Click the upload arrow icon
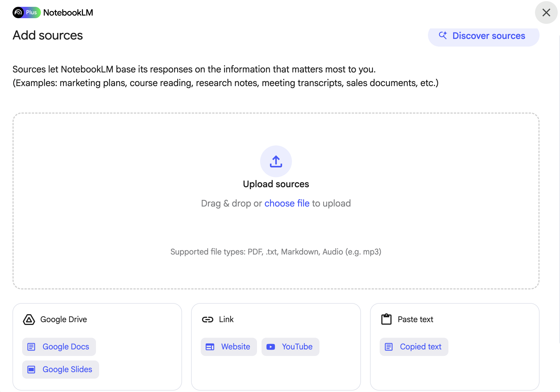This screenshot has height=392, width=560. [276, 161]
